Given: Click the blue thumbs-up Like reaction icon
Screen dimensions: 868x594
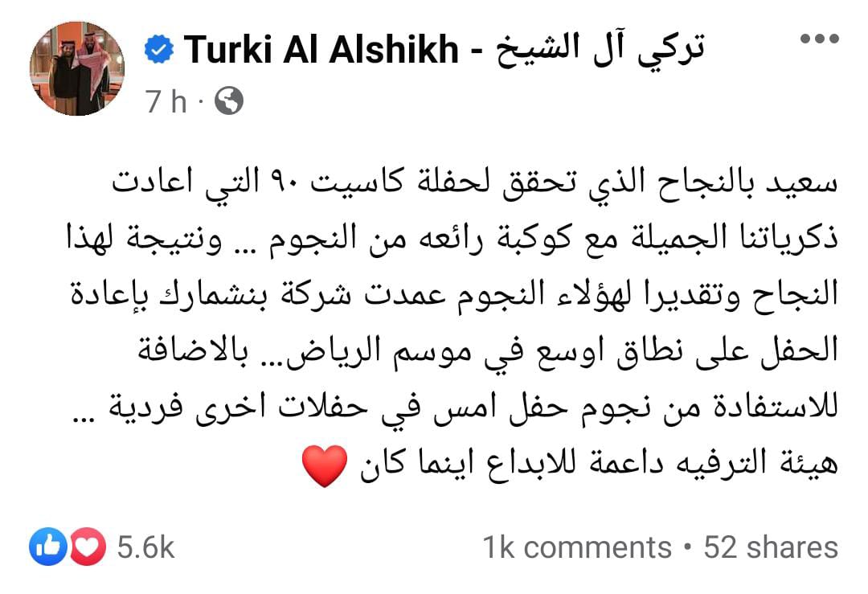Looking at the screenshot, I should pos(46,547).
